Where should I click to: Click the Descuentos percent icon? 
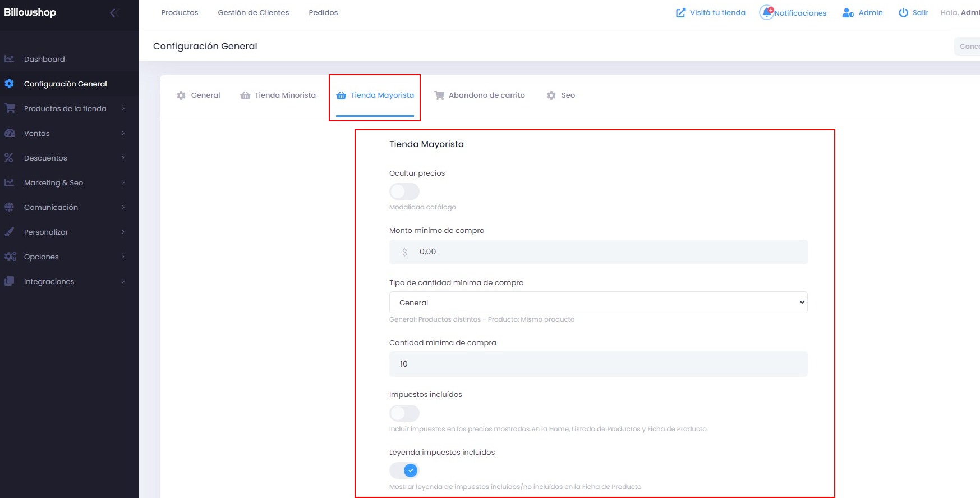tap(9, 158)
